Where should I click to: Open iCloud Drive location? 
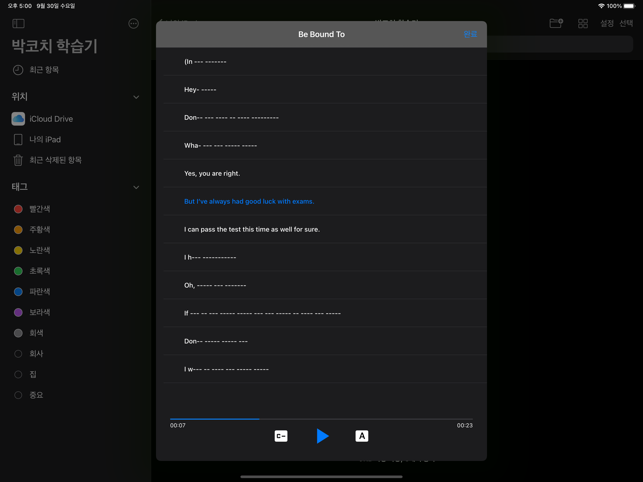click(x=42, y=119)
